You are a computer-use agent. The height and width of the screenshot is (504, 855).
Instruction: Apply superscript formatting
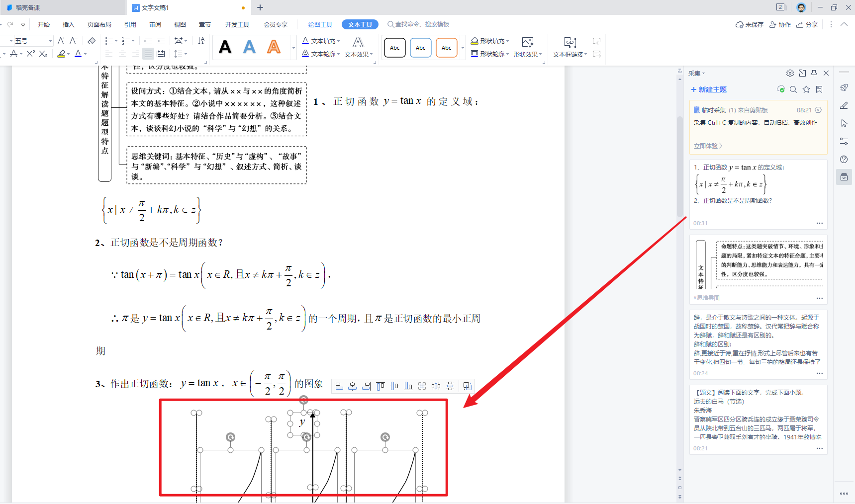[x=31, y=54]
